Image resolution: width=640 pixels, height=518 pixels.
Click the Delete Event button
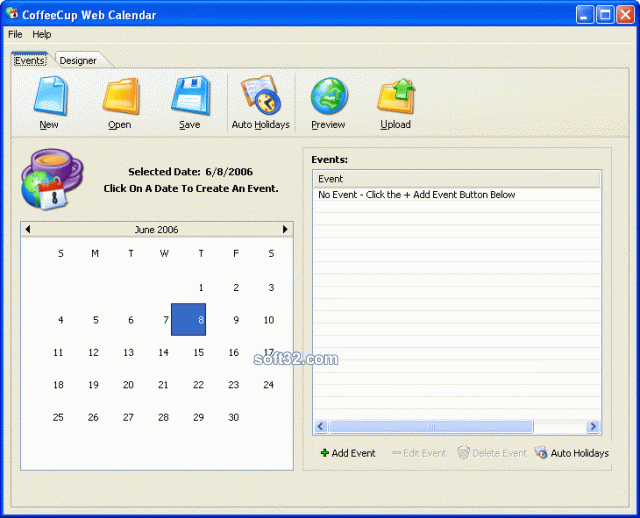(x=492, y=453)
